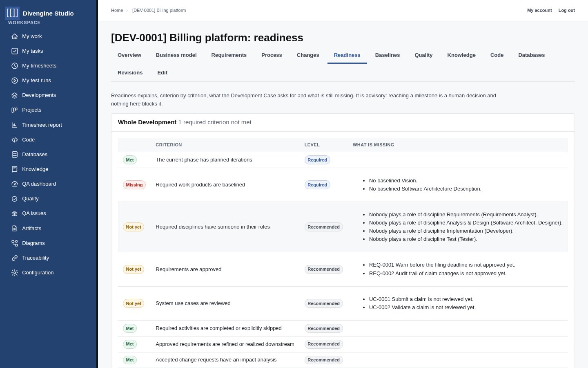This screenshot has height=368, width=588.
Task: Show the Revisions tab
Action: pos(130,73)
